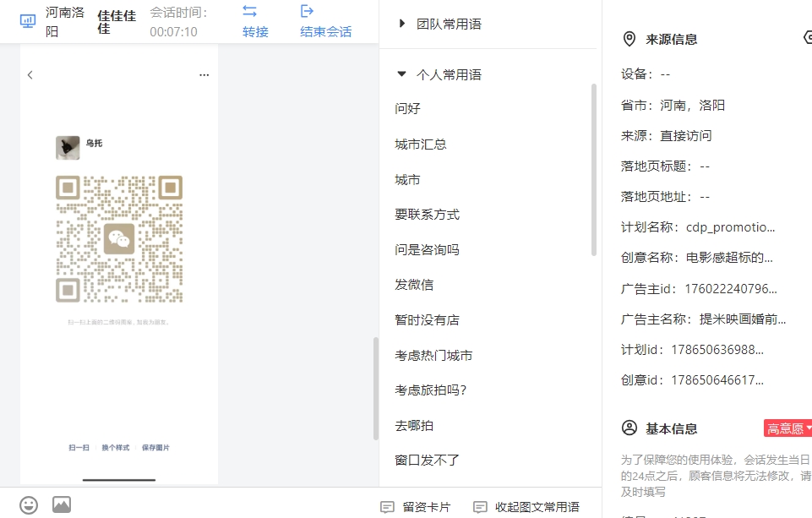Click the 创意id value 178650646617...
812x518 pixels.
pos(717,380)
